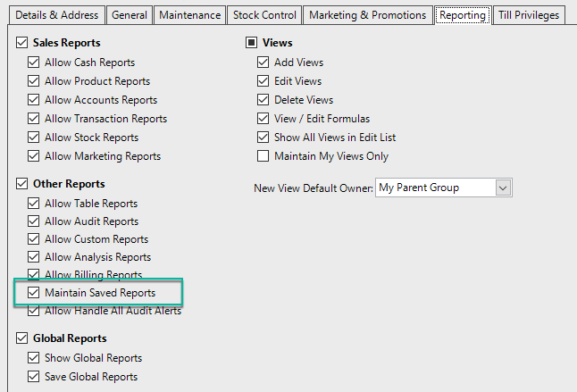This screenshot has width=577, height=392.
Task: Open the New View Default Owner dropdown
Action: [502, 188]
